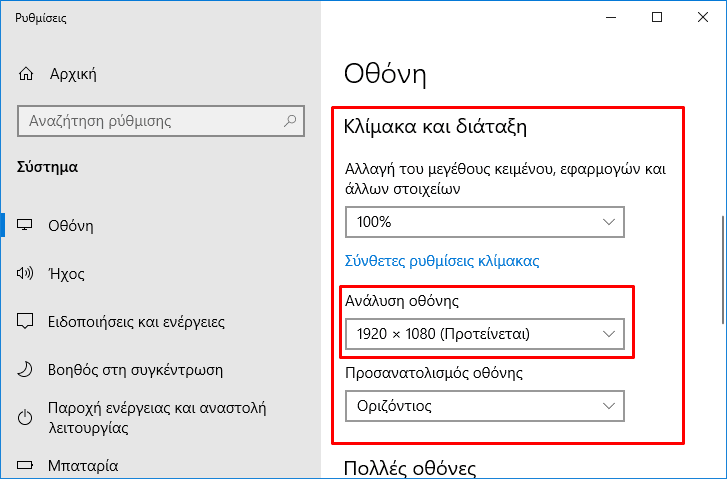The height and width of the screenshot is (479, 727).
Task: Open the 1920 × 1080 resolution dropdown
Action: pos(484,333)
